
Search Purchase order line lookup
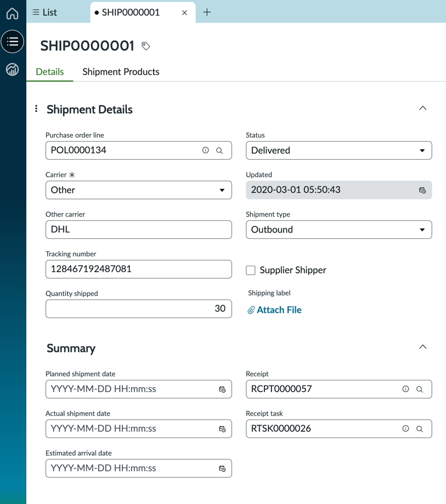[x=220, y=150]
